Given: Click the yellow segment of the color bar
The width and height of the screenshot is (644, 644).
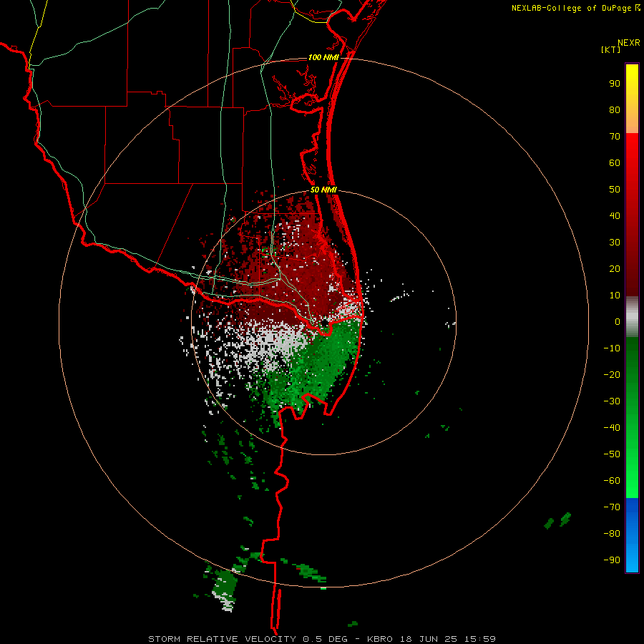Looking at the screenshot, I should (x=632, y=98).
